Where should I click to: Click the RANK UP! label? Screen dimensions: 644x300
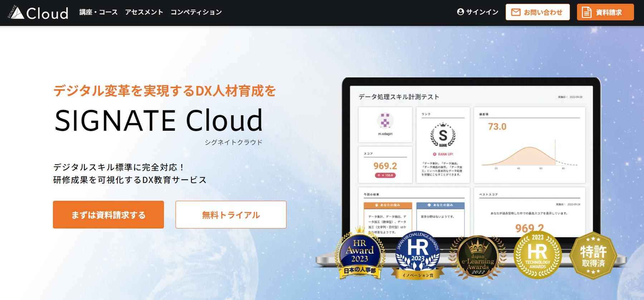pyautogui.click(x=443, y=154)
